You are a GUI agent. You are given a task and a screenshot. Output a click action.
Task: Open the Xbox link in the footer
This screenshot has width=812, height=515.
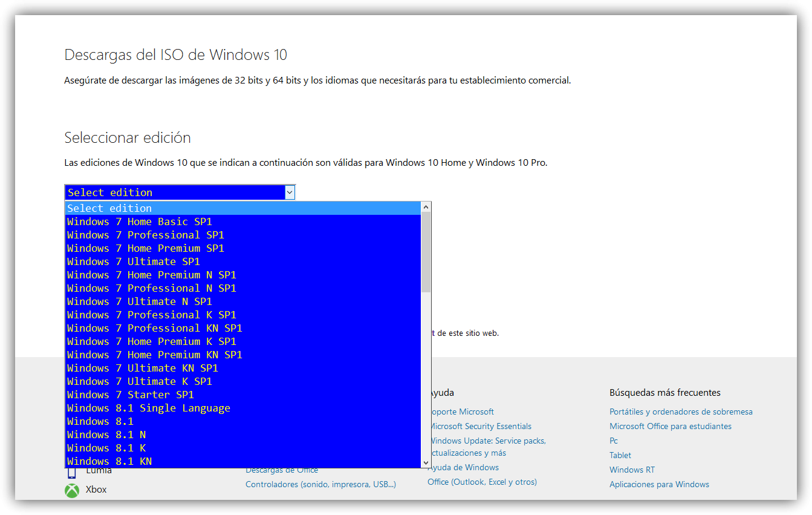(96, 489)
